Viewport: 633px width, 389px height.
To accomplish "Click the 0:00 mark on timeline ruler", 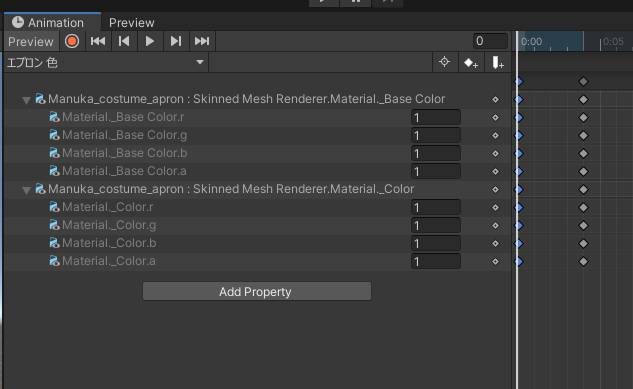I will pyautogui.click(x=531, y=42).
